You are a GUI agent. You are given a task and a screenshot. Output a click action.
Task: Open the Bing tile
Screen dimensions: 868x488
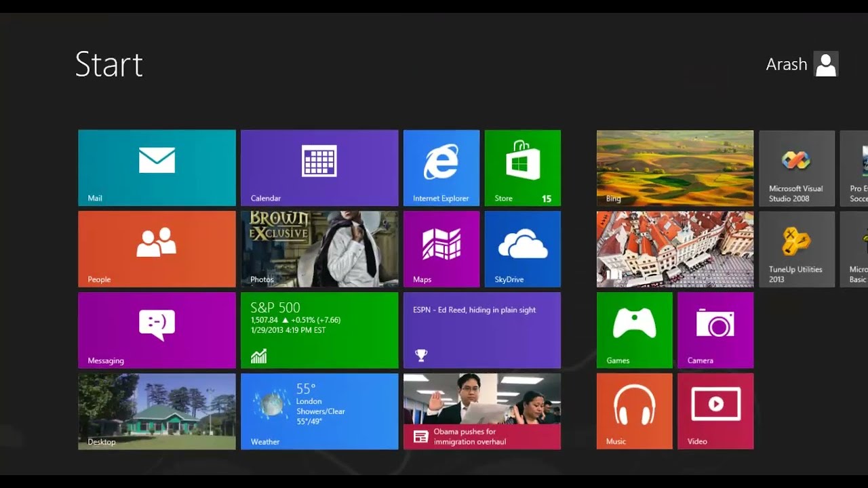click(x=675, y=168)
